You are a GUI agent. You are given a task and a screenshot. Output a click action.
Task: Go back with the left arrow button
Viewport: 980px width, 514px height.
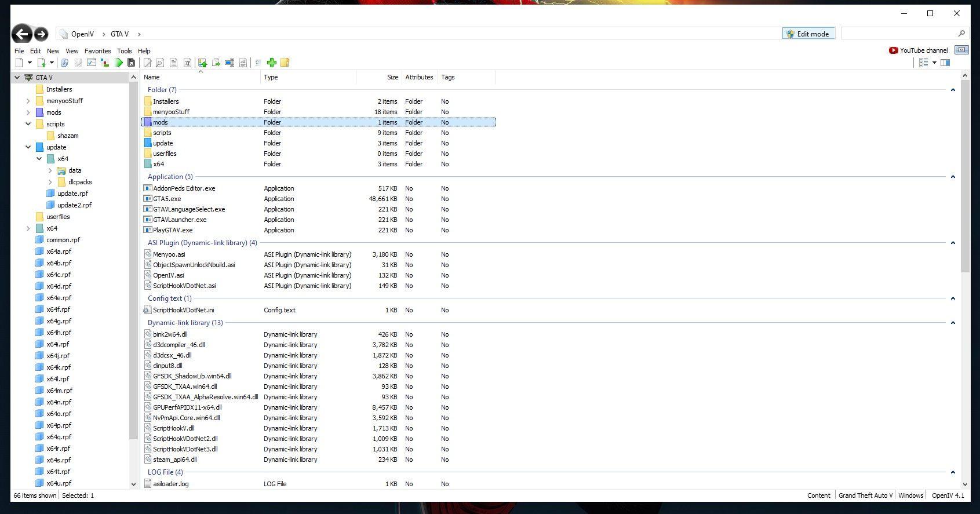tap(22, 34)
